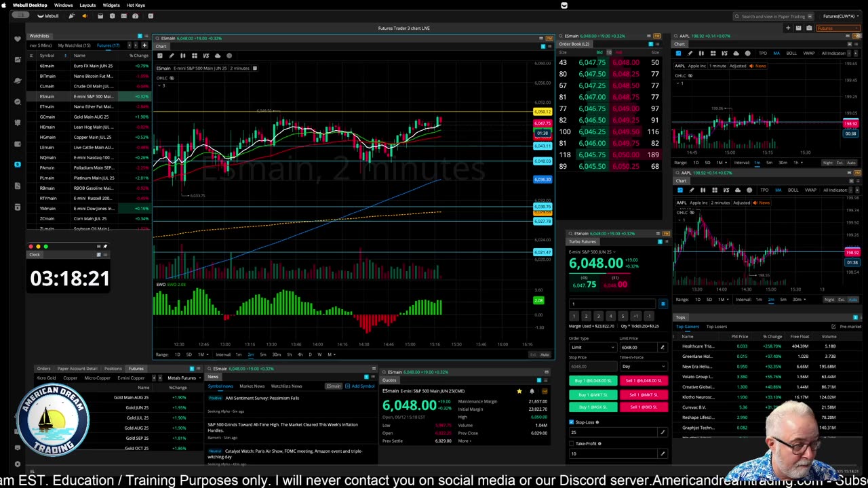This screenshot has width=868, height=488.
Task: Open candlestick chart type in ESmain chart toolbar
Action: [182, 56]
